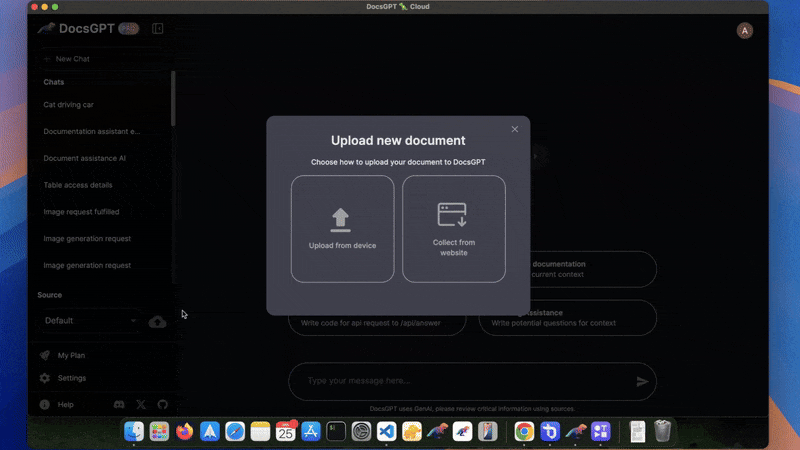Open the My Plan page

[70, 355]
